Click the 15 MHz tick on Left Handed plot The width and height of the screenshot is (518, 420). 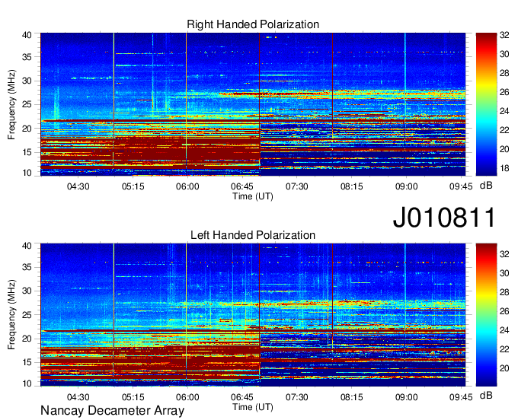pos(27,363)
